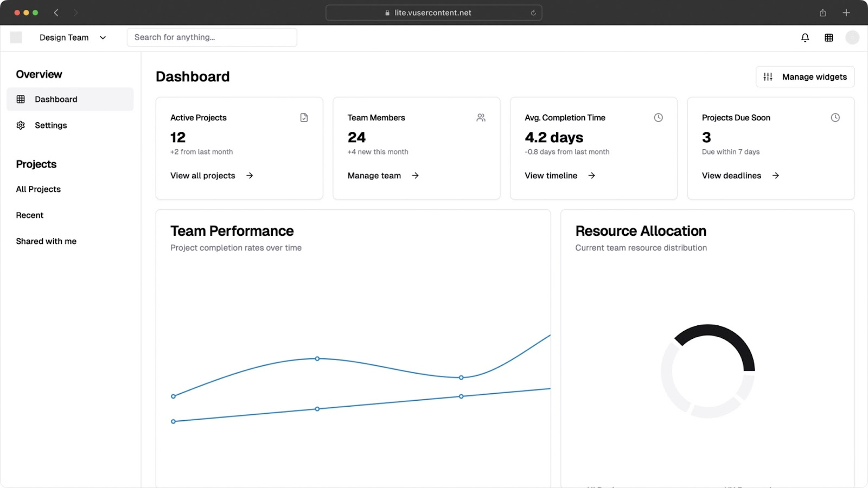868x488 pixels.
Task: Click the workspace logo square
Action: click(16, 37)
